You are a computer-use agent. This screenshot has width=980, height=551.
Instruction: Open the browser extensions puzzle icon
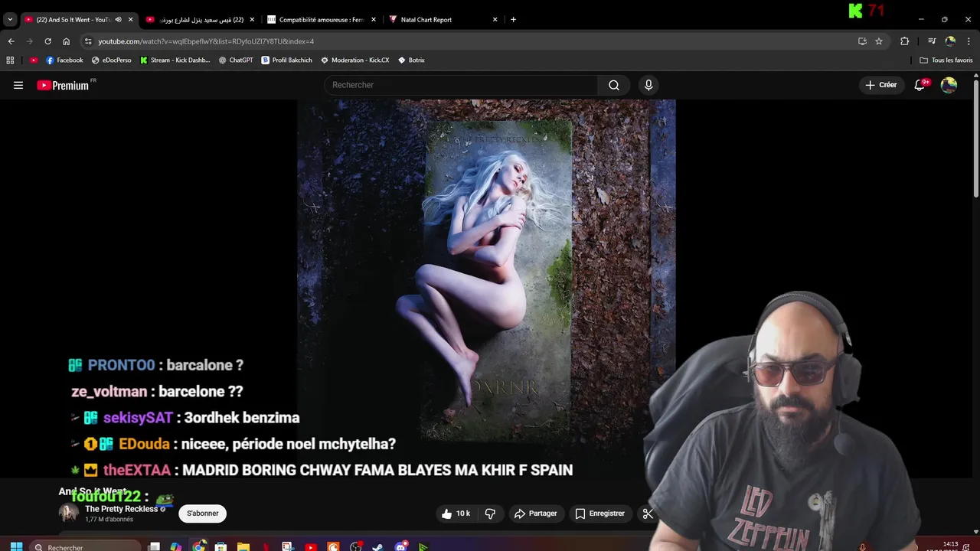coord(904,41)
